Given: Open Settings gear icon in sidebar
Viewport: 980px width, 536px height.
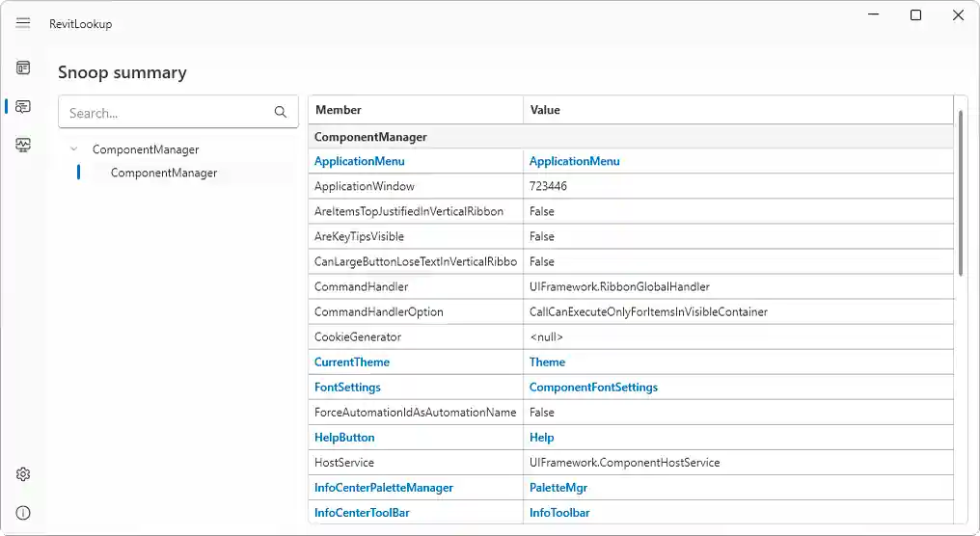Looking at the screenshot, I should point(23,474).
